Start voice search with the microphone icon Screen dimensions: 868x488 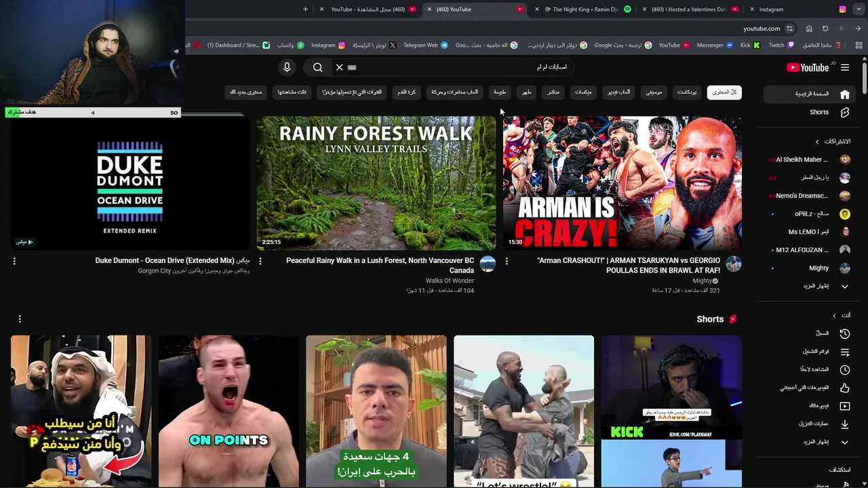(x=287, y=67)
